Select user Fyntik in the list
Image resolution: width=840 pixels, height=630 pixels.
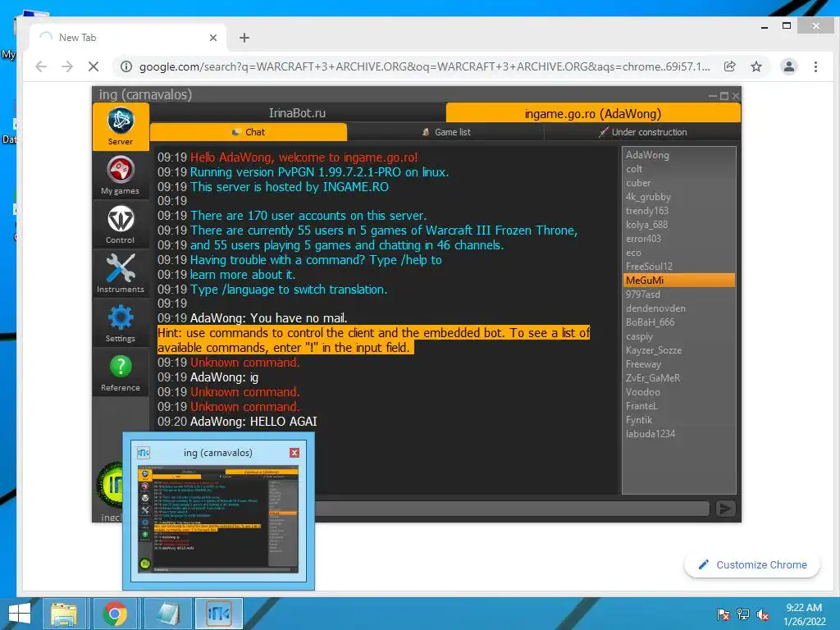679,419
